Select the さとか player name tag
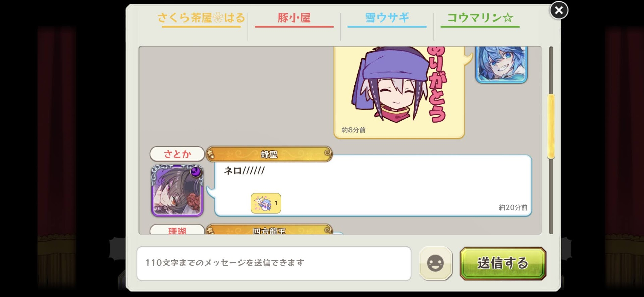This screenshot has width=644, height=297. coord(177,154)
